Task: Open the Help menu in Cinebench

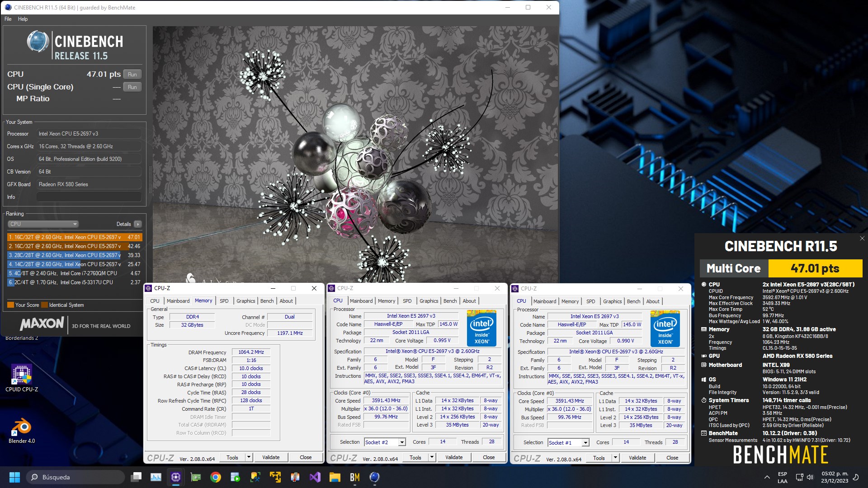Action: (23, 19)
